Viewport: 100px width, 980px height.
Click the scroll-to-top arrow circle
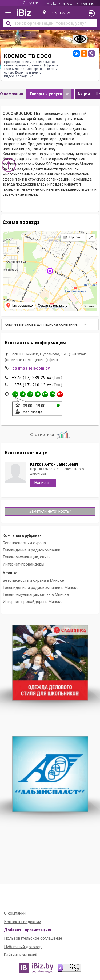pos(9,164)
